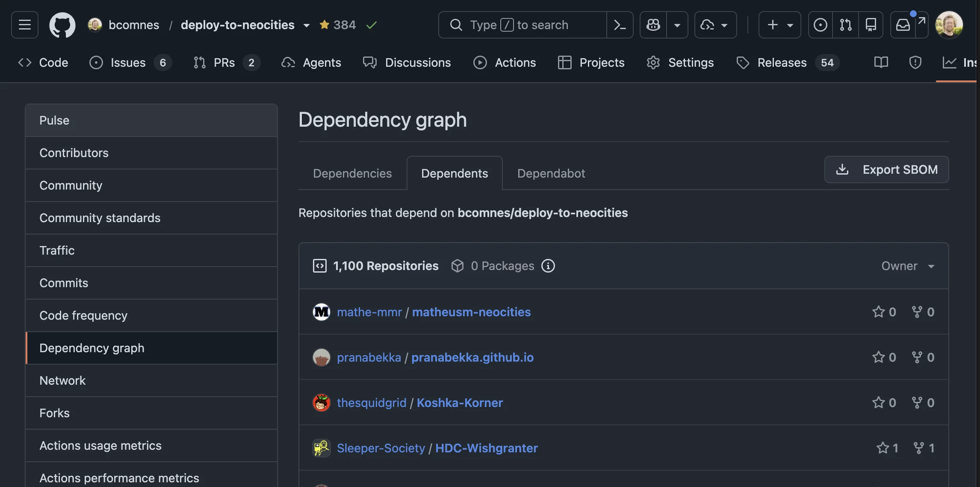Open repositories icon in header
The height and width of the screenshot is (487, 980).
click(871, 25)
